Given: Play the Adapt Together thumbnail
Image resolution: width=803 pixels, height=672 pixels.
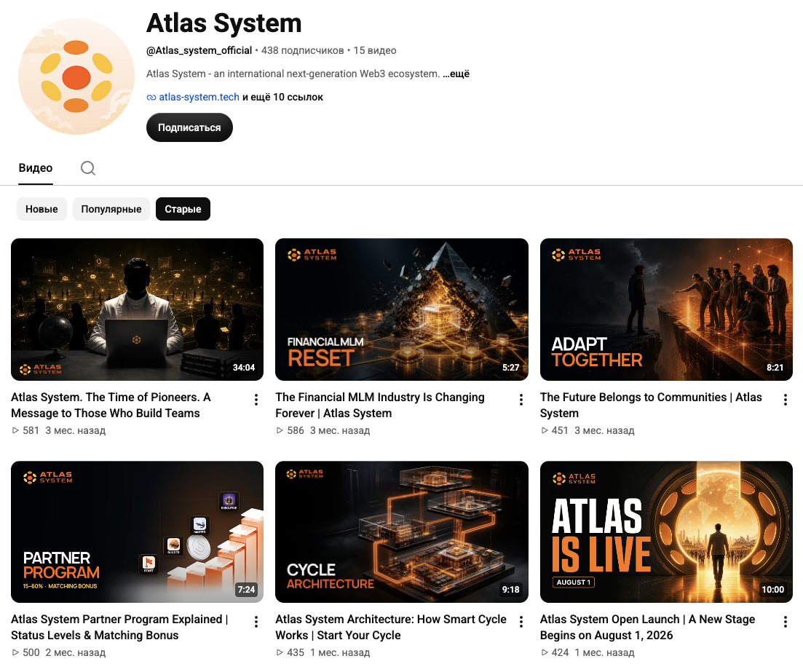Looking at the screenshot, I should pos(666,309).
